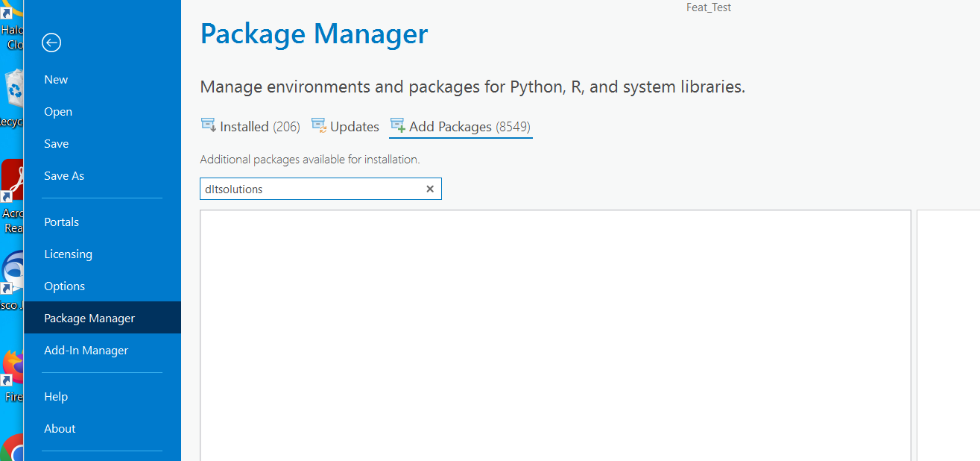Image resolution: width=980 pixels, height=461 pixels.
Task: Open the Portals page
Action: pos(61,222)
